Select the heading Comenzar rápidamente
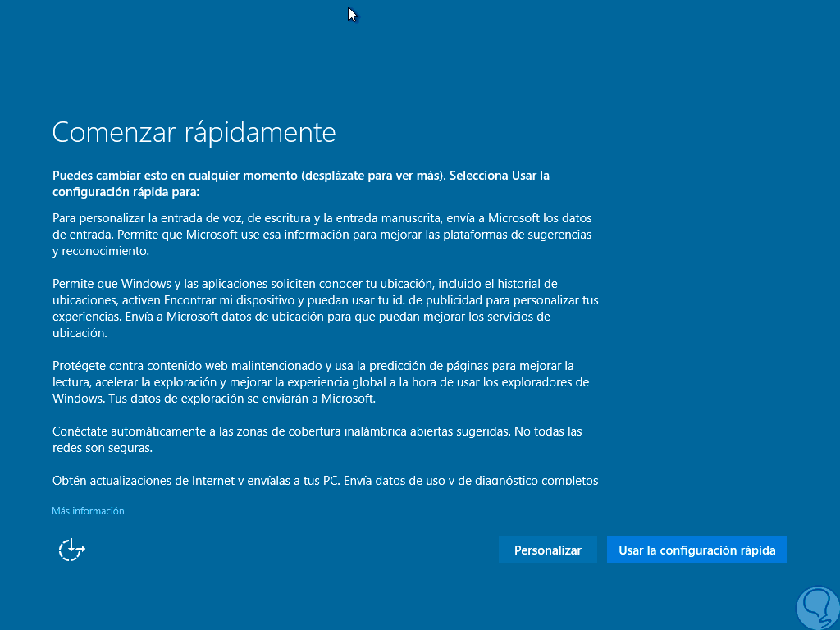This screenshot has height=630, width=840. point(194,133)
